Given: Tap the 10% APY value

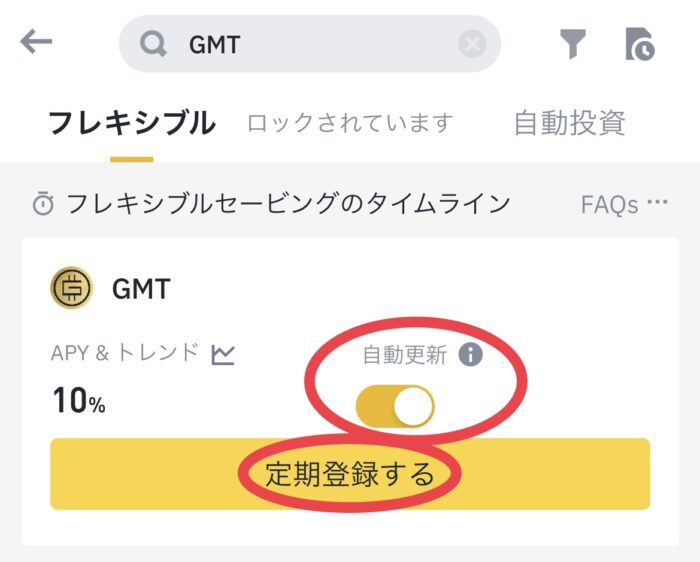Looking at the screenshot, I should 78,402.
